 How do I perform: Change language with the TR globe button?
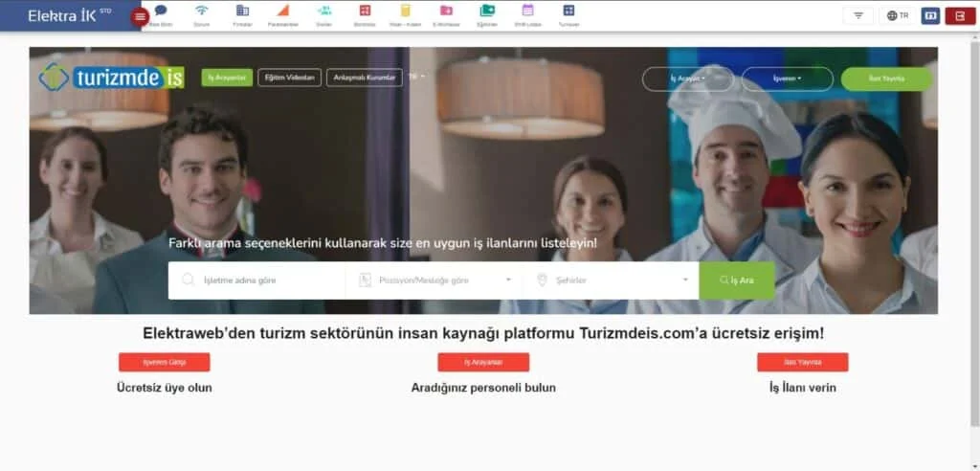(x=898, y=15)
